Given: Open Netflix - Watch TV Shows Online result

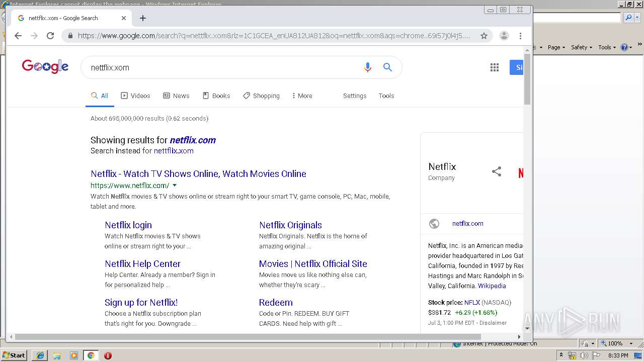Looking at the screenshot, I should click(198, 173).
